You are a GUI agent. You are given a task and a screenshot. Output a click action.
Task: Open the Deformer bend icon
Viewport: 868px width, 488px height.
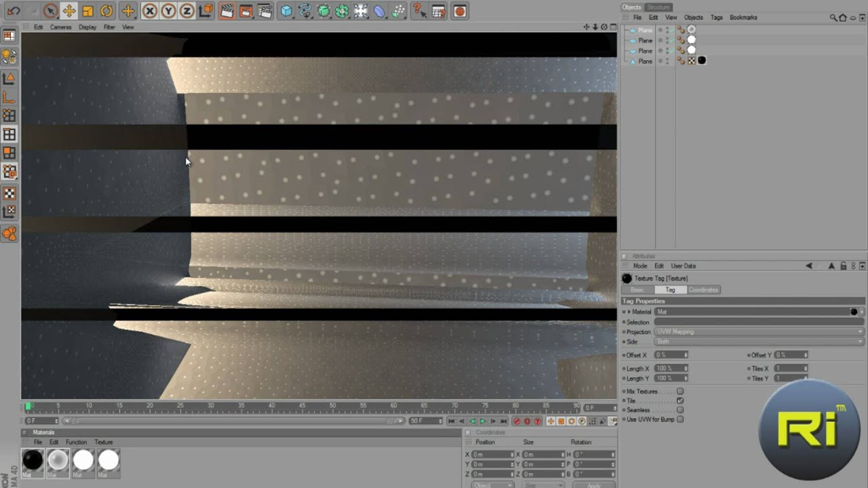380,11
